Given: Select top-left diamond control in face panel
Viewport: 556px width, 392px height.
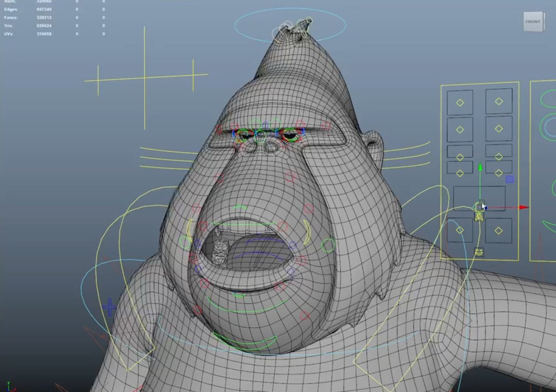Looking at the screenshot, I should (460, 103).
